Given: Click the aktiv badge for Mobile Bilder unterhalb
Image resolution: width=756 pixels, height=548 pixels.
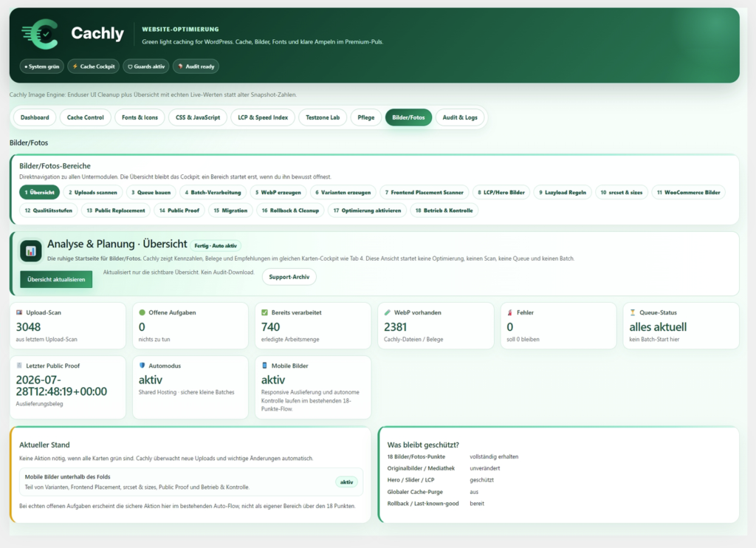Looking at the screenshot, I should (x=347, y=482).
